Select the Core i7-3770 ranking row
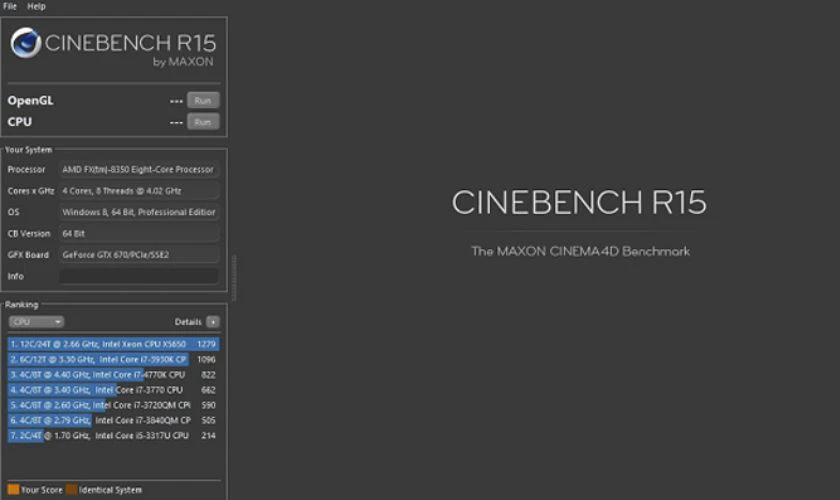 click(x=112, y=390)
